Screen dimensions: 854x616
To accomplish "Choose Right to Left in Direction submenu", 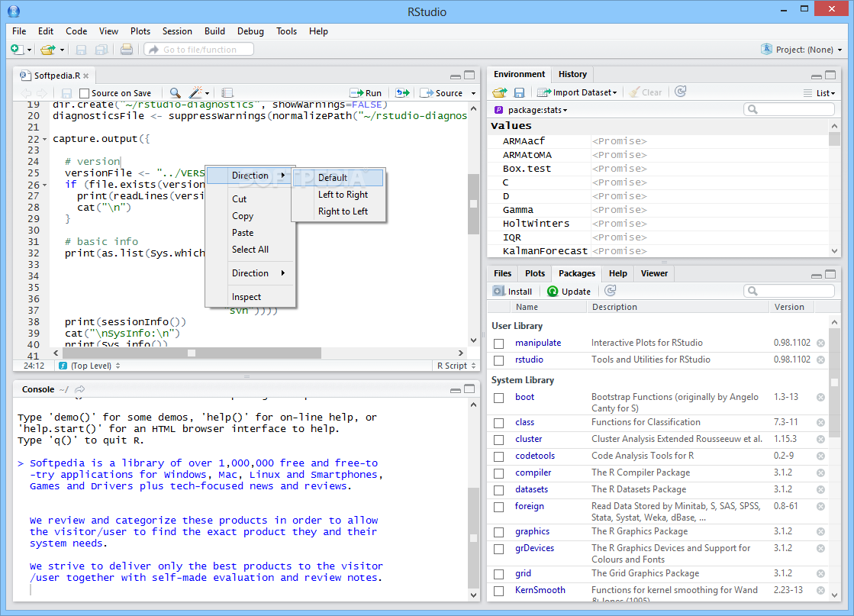I will (x=343, y=211).
